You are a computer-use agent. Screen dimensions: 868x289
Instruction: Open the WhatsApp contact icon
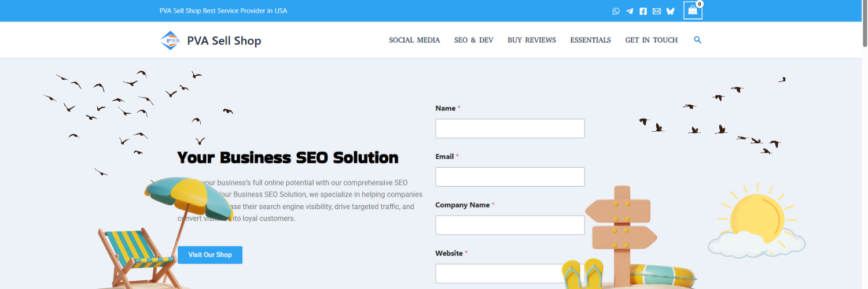click(616, 11)
